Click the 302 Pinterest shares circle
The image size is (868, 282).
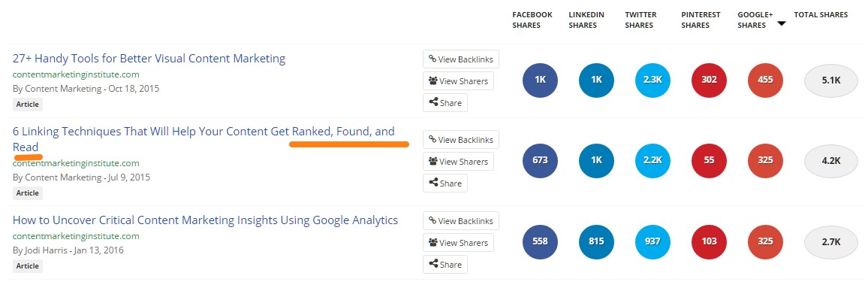pyautogui.click(x=709, y=80)
